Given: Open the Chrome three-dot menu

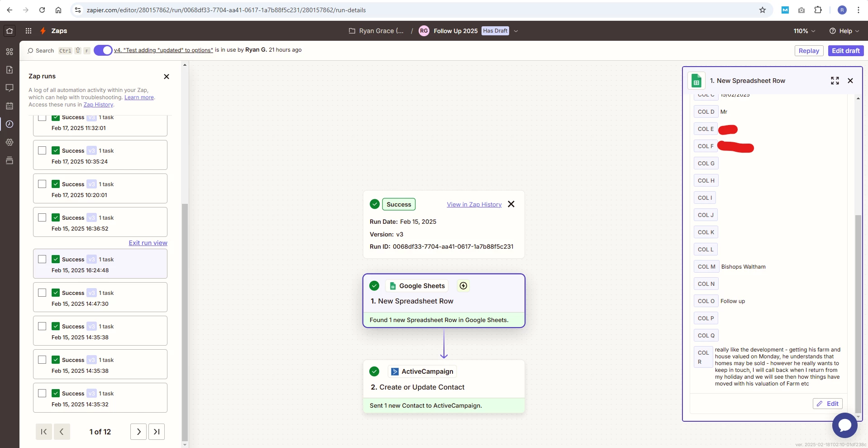Looking at the screenshot, I should click(858, 10).
